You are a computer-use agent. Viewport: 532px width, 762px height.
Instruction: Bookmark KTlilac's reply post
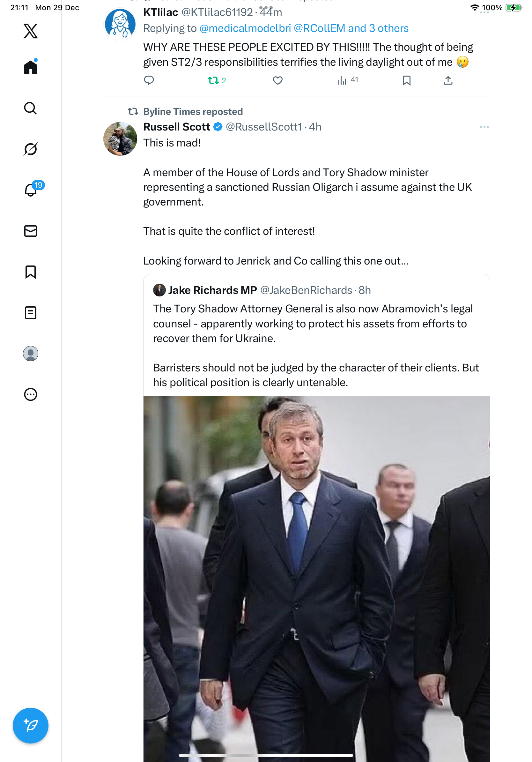406,80
